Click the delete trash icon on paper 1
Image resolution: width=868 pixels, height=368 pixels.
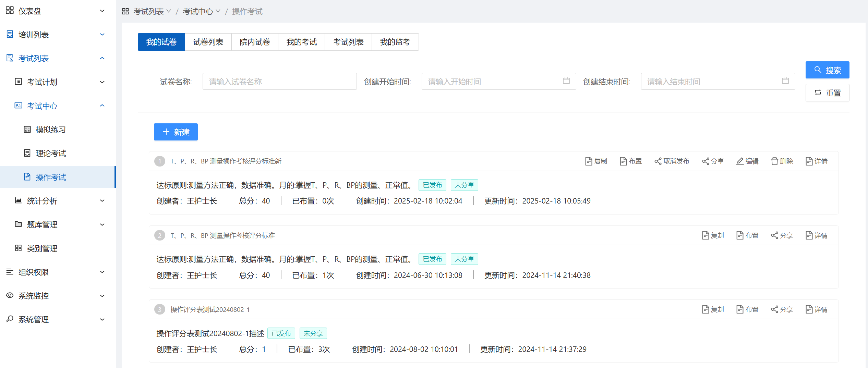pos(774,161)
